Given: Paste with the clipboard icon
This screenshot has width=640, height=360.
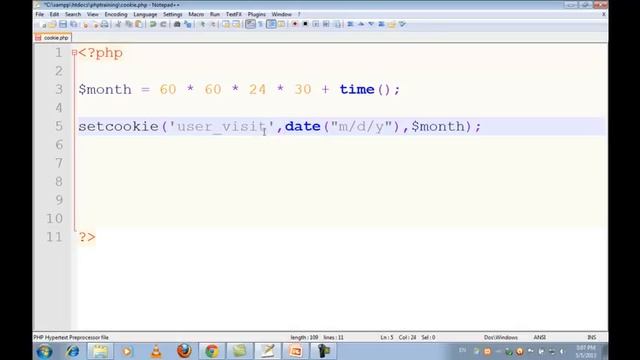Looking at the screenshot, I should coord(139,24).
